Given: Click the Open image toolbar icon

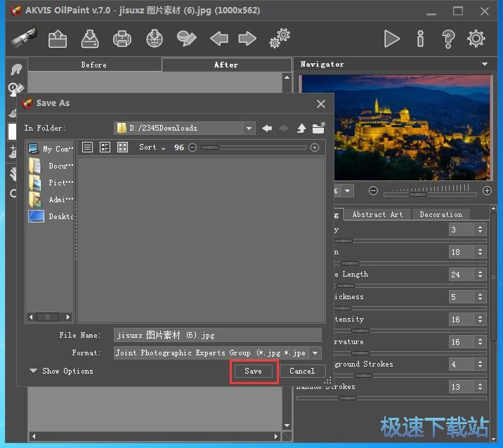Looking at the screenshot, I should (58, 39).
